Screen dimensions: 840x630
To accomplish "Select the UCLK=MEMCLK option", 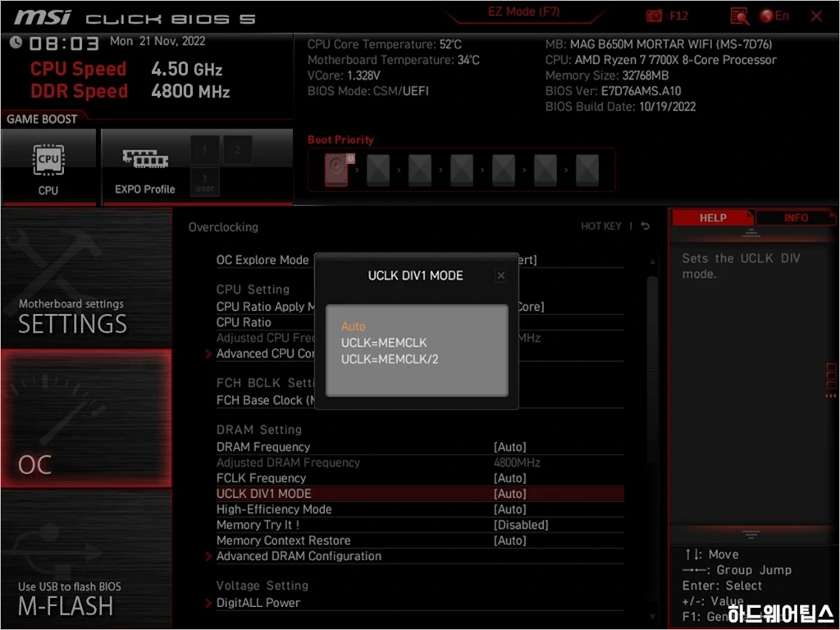I will pyautogui.click(x=384, y=342).
